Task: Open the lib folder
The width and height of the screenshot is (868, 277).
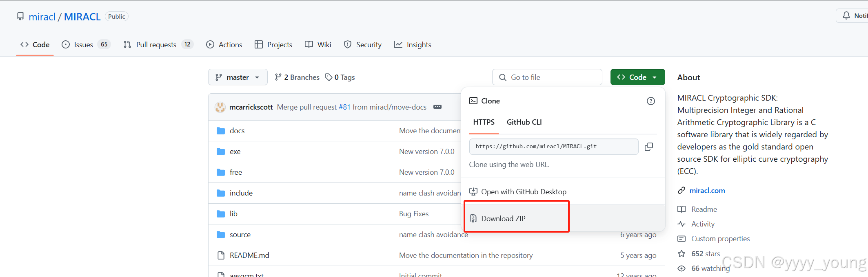Action: point(233,213)
